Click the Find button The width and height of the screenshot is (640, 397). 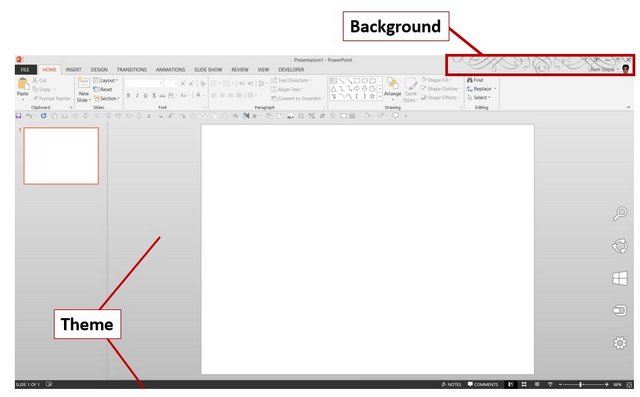(x=475, y=80)
